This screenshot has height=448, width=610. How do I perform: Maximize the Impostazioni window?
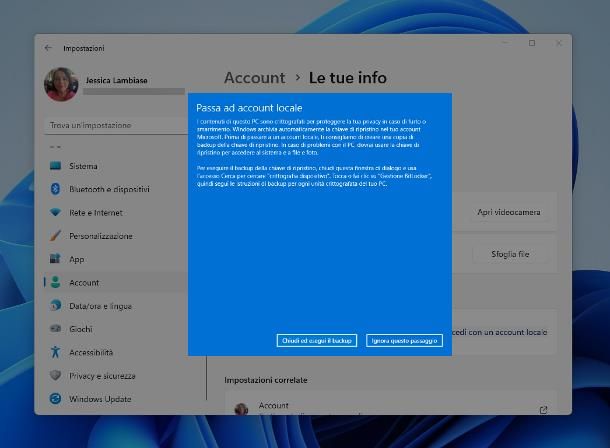(x=532, y=43)
